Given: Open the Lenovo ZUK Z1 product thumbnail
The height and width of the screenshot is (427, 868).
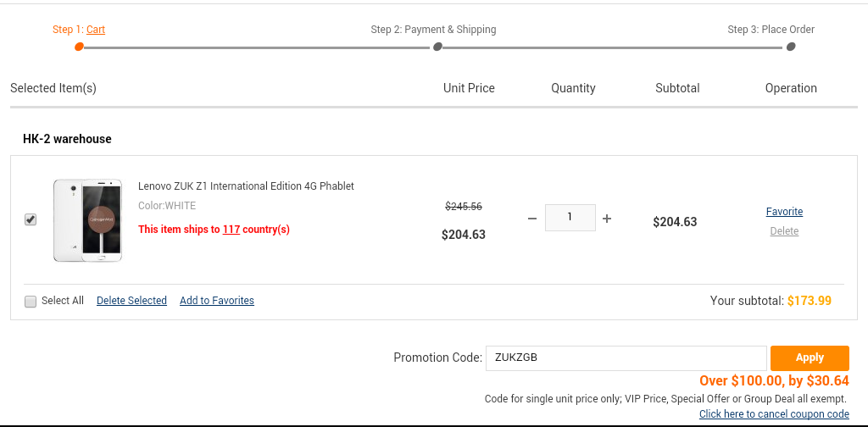Looking at the screenshot, I should click(87, 220).
